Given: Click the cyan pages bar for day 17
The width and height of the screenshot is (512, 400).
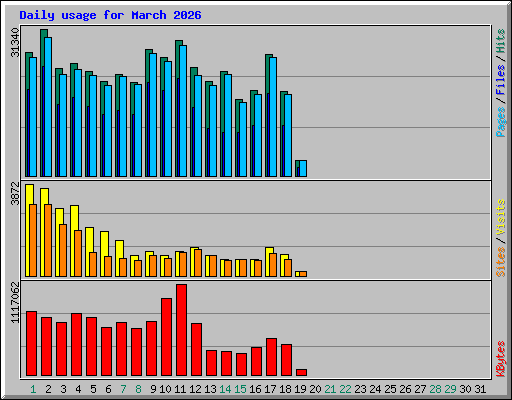Looking at the screenshot, I should coord(273,117).
